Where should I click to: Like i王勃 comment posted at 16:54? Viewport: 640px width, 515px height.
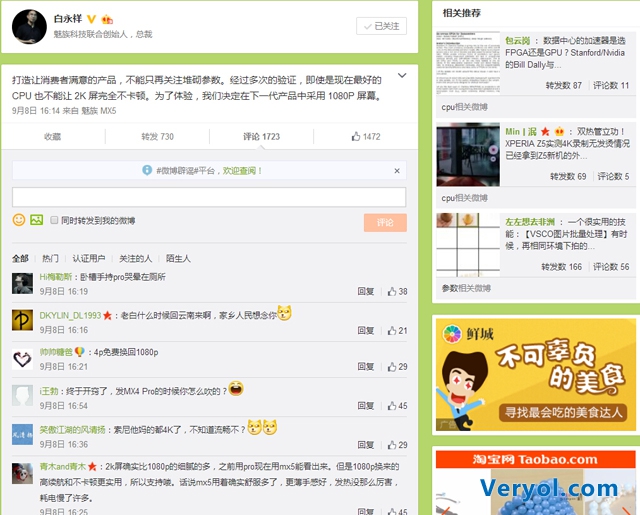pyautogui.click(x=398, y=406)
